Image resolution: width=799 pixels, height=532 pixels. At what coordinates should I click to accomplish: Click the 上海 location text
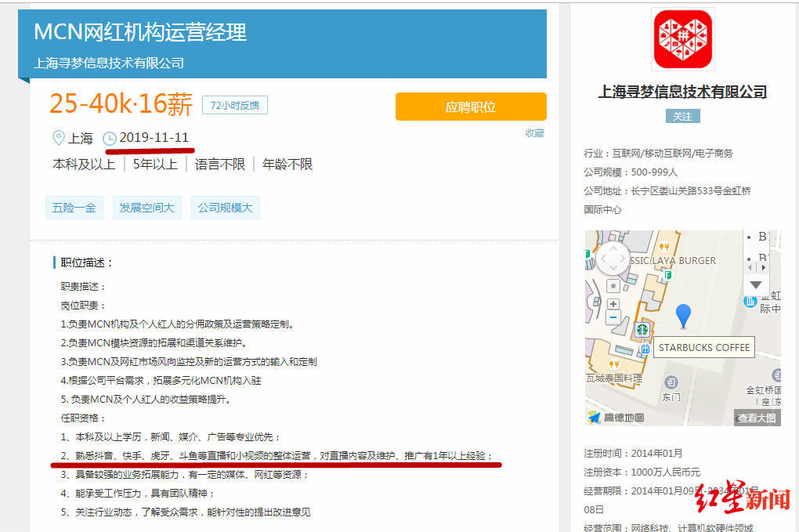pos(81,138)
